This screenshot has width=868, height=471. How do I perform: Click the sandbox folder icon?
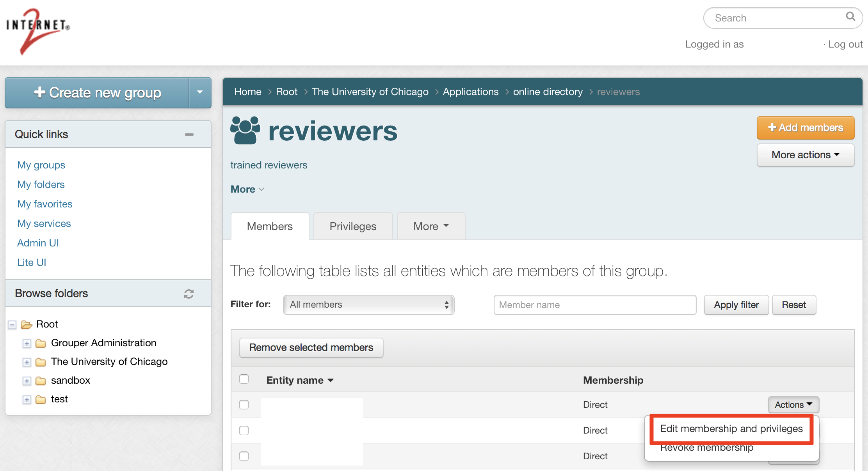pyautogui.click(x=41, y=381)
